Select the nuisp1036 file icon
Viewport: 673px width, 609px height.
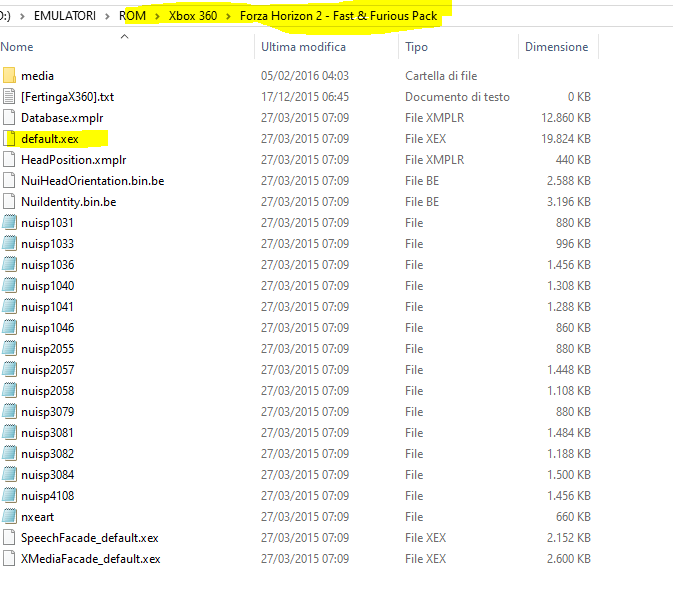click(9, 265)
